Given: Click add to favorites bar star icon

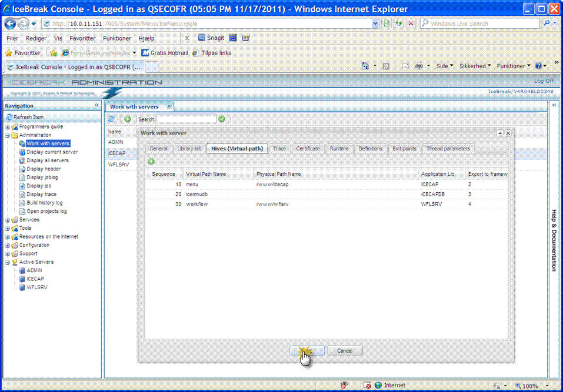Looking at the screenshot, I should [54, 53].
